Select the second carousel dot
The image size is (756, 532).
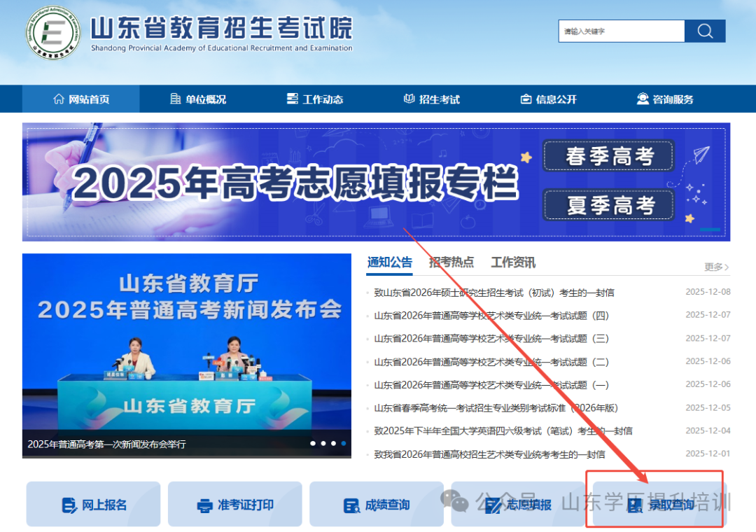click(x=323, y=443)
